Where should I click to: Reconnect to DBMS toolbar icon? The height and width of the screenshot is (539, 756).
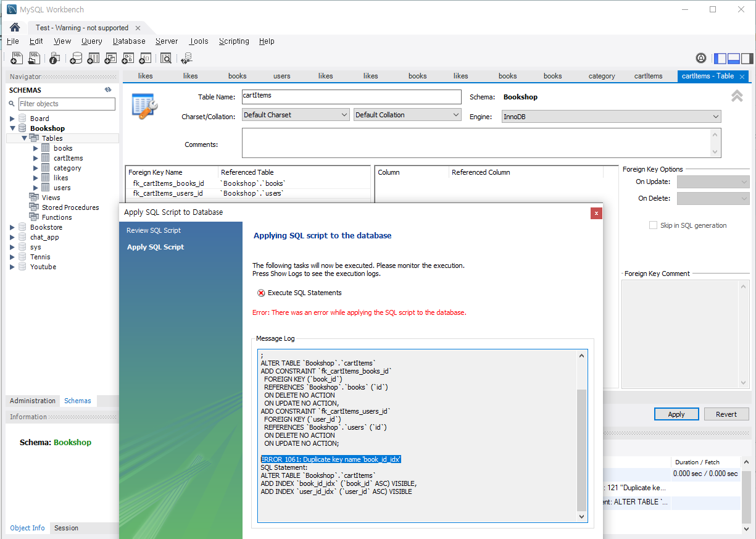tap(186, 58)
